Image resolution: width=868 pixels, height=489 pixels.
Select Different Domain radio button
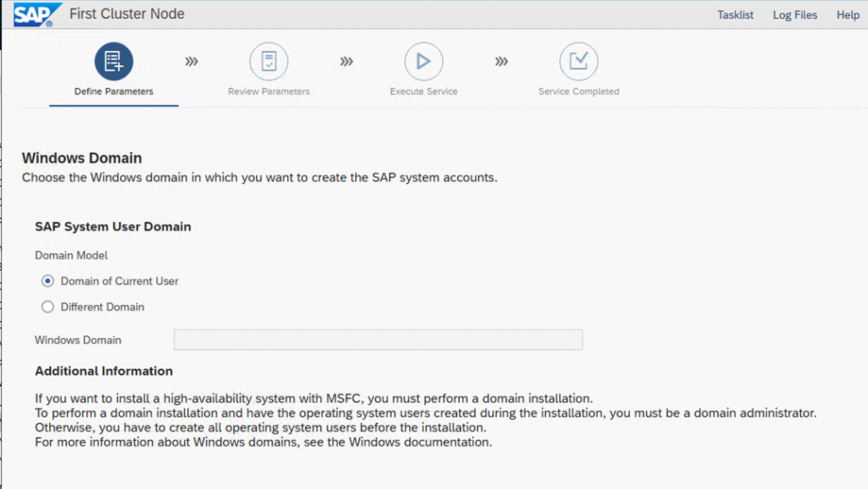coord(47,307)
